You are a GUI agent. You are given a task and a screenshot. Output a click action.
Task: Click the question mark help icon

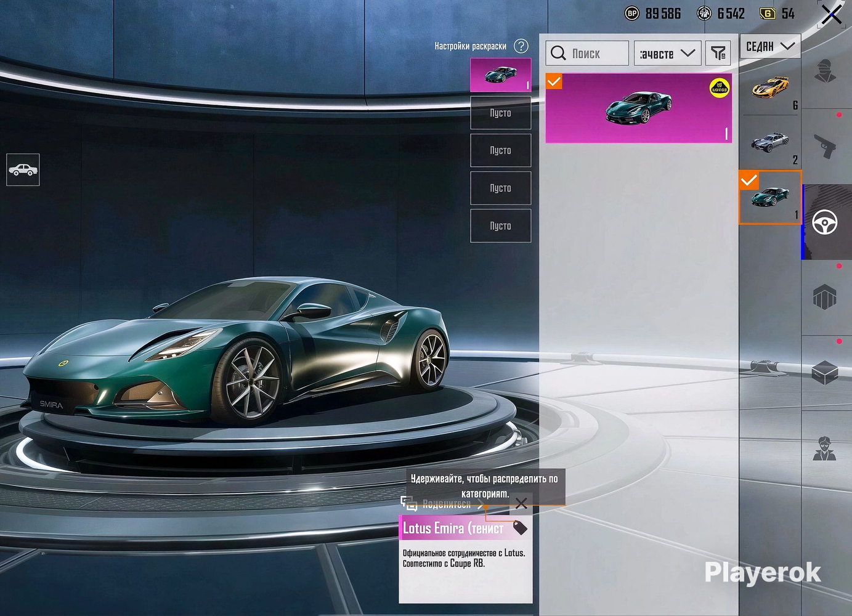521,46
